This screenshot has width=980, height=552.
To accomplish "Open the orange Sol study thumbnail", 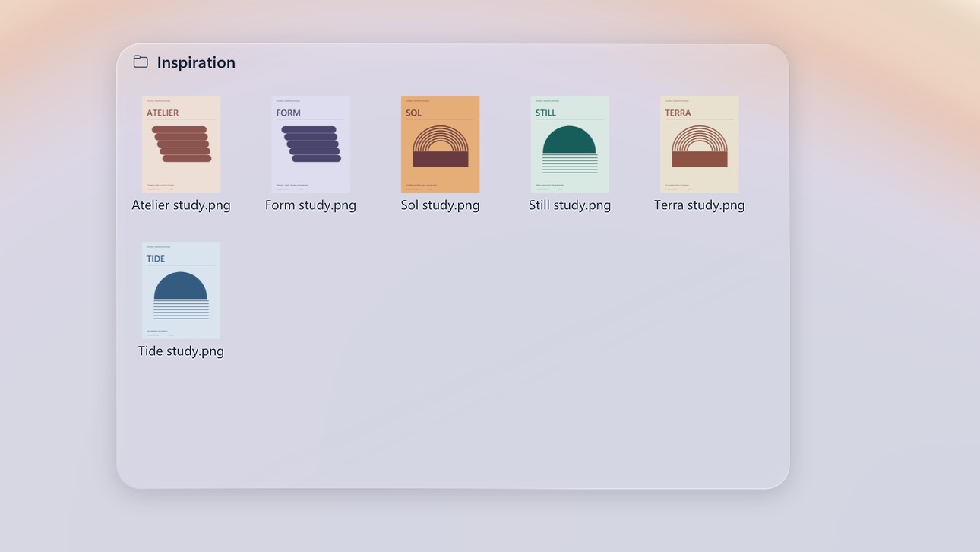I will coord(441,144).
